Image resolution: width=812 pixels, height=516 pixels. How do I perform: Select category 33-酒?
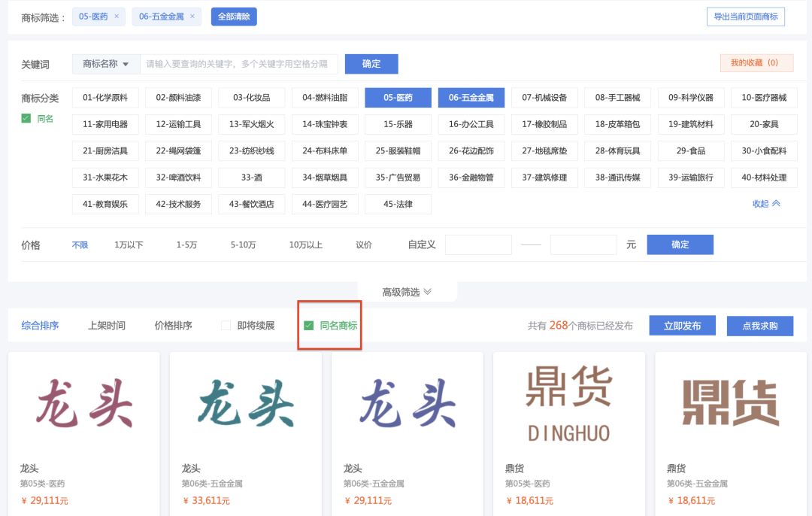tap(252, 178)
